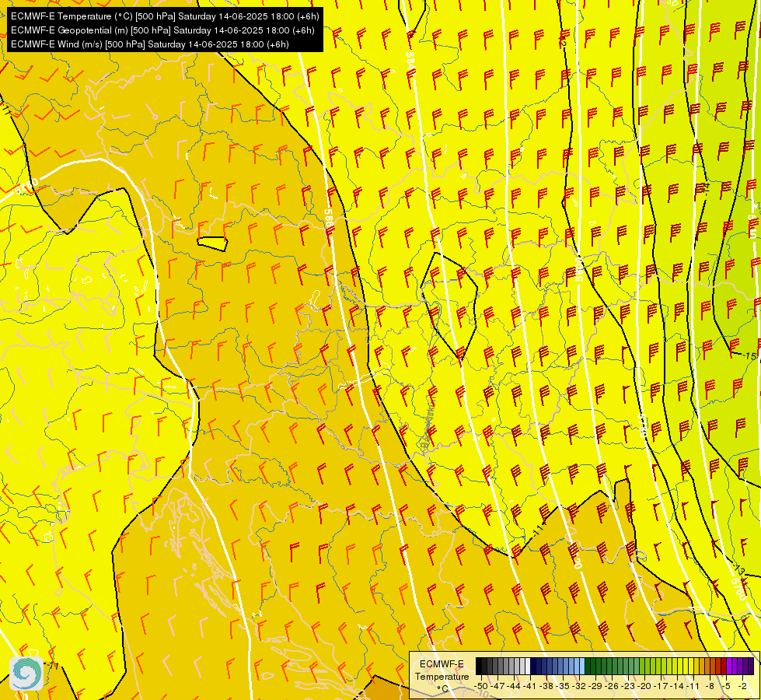761x700 pixels.
Task: Pick the light blue swatch just left of -32
Action: [x=582, y=666]
